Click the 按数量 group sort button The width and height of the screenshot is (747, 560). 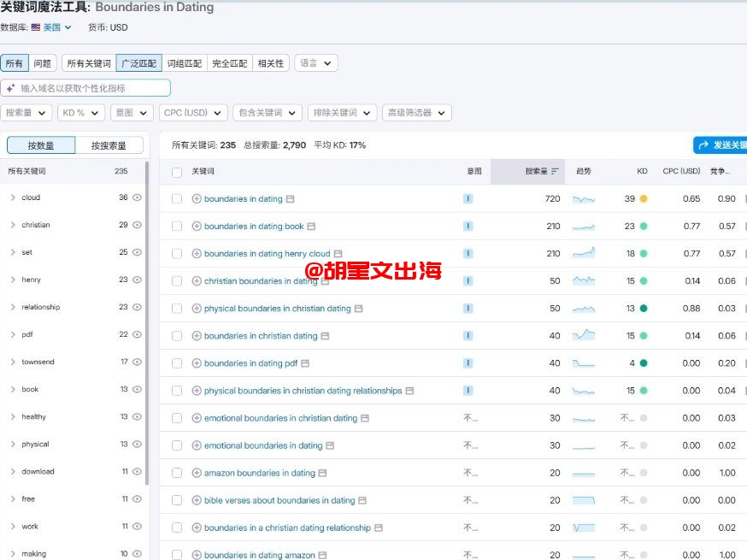click(41, 145)
